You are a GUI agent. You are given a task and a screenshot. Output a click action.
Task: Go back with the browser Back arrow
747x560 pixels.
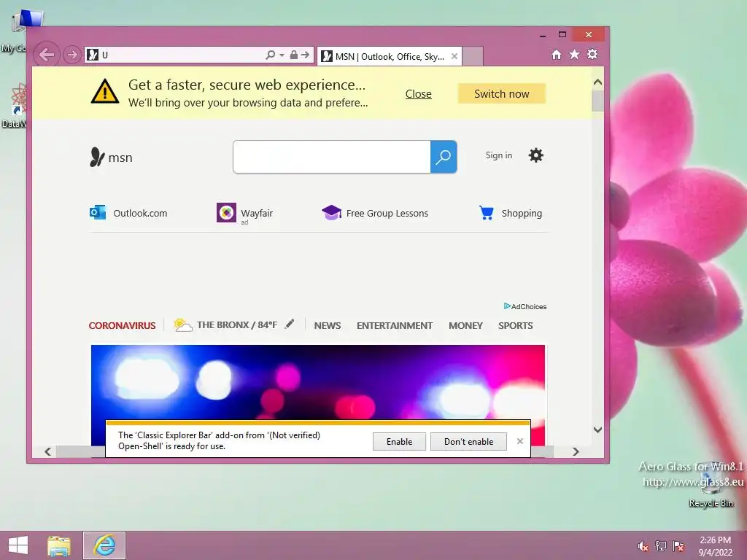46,55
